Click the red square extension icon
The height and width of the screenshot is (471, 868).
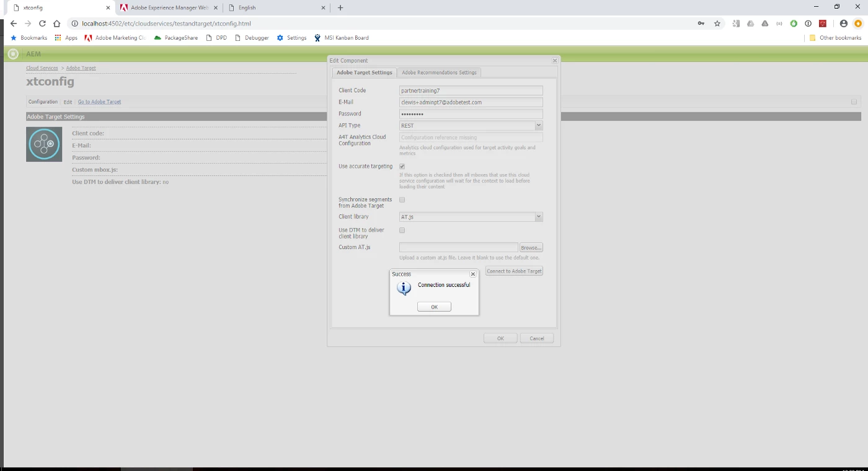[x=823, y=24]
